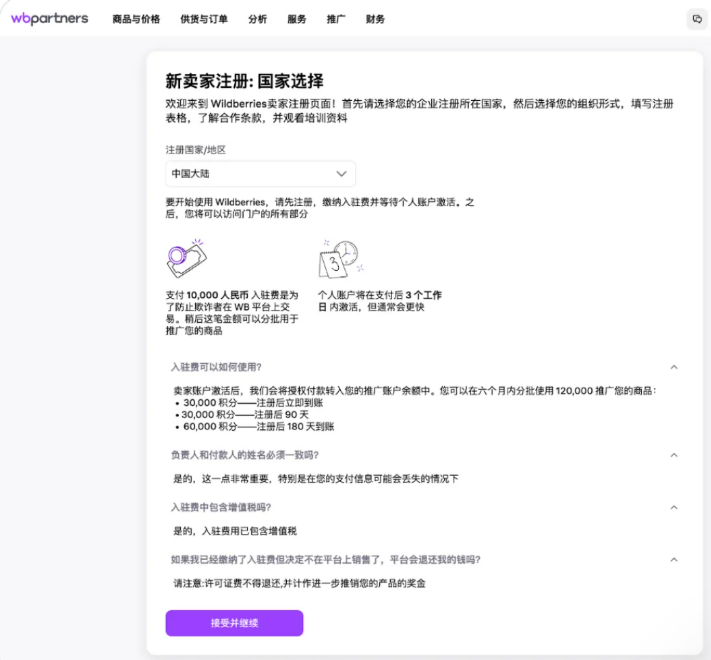711x660 pixels.
Task: Open the 供货与订单 menu
Action: click(204, 19)
